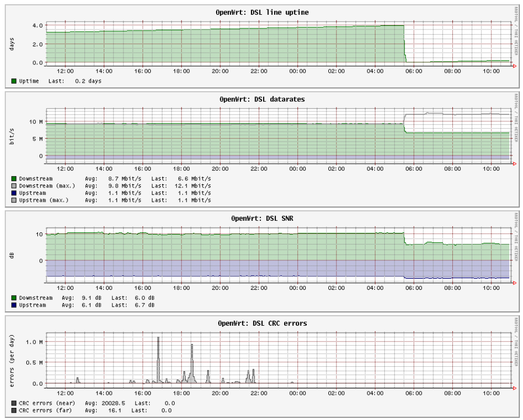Click the red x-axis arrow on CRC errors graph
Screen dimensions: 523x420
(514, 388)
